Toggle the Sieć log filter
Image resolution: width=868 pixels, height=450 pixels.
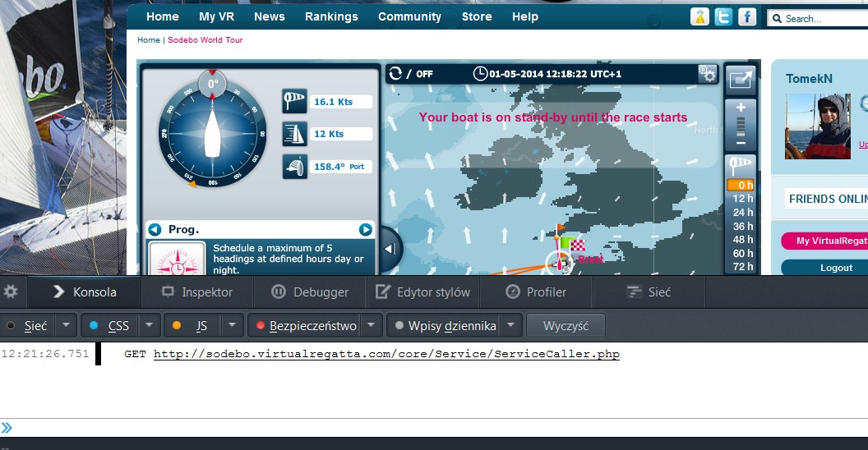(x=29, y=326)
